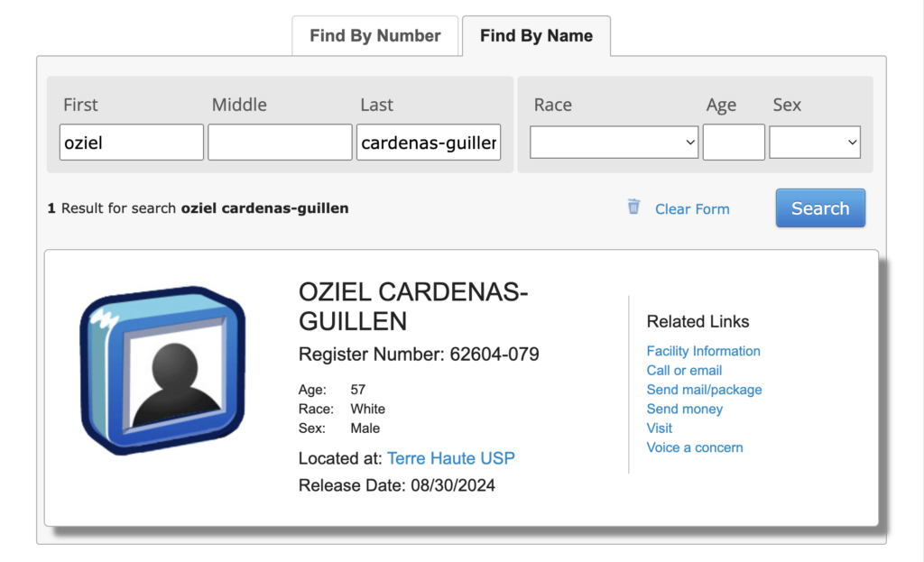
Task: Select the Find By Name tab
Action: (536, 36)
